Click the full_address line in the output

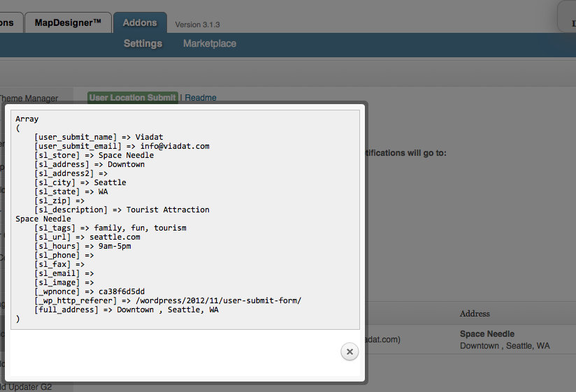(126, 310)
